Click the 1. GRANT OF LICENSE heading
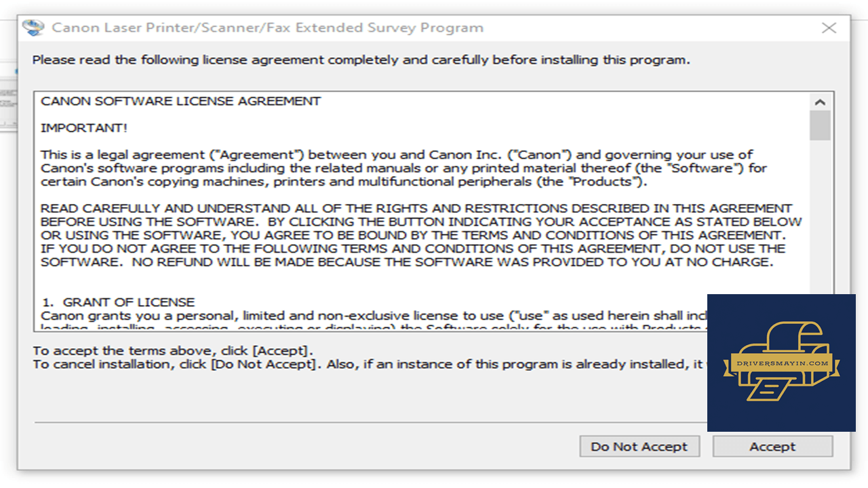 click(x=118, y=302)
